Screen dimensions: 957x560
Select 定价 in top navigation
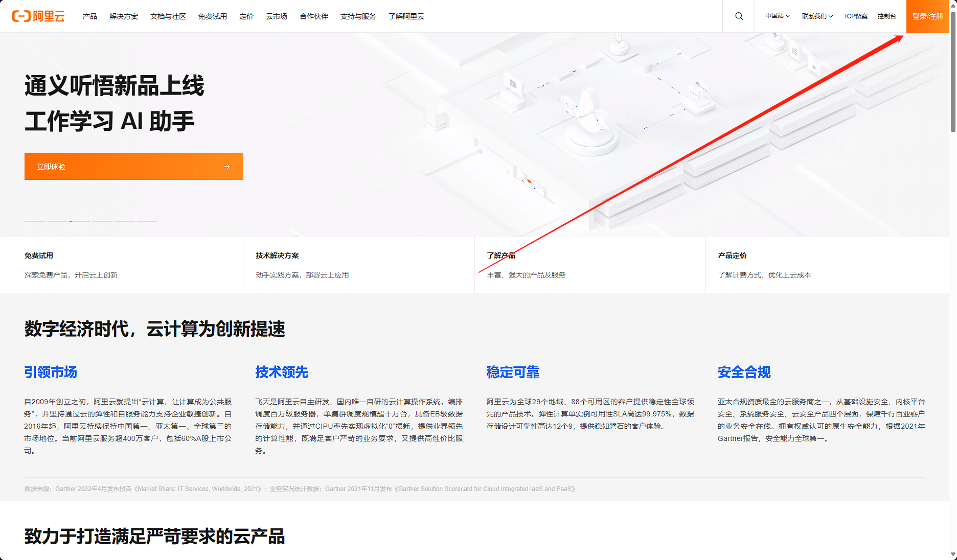pyautogui.click(x=246, y=16)
